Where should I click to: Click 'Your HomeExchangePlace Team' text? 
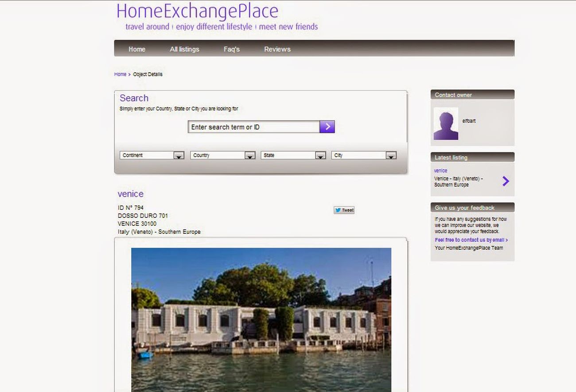(469, 248)
